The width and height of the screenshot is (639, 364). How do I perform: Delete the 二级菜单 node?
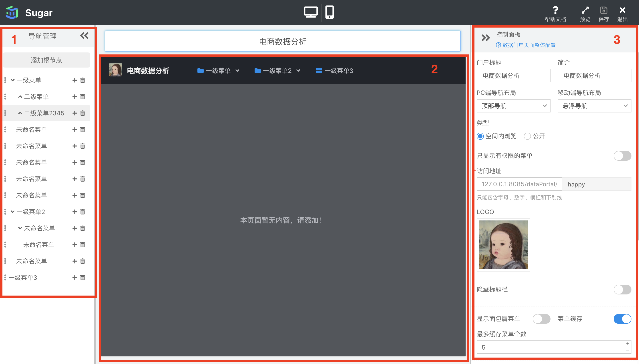(82, 97)
